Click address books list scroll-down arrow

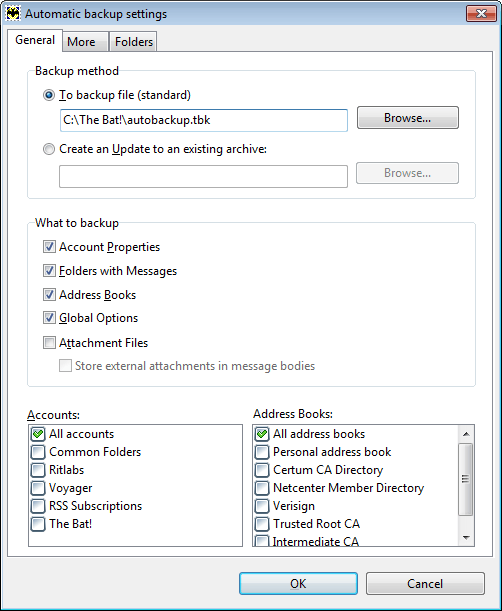click(x=466, y=538)
